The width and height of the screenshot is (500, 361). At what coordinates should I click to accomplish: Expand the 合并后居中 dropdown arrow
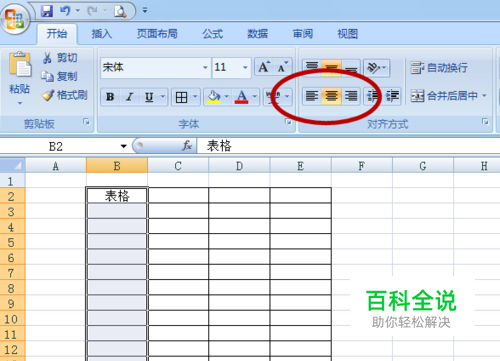click(x=484, y=96)
